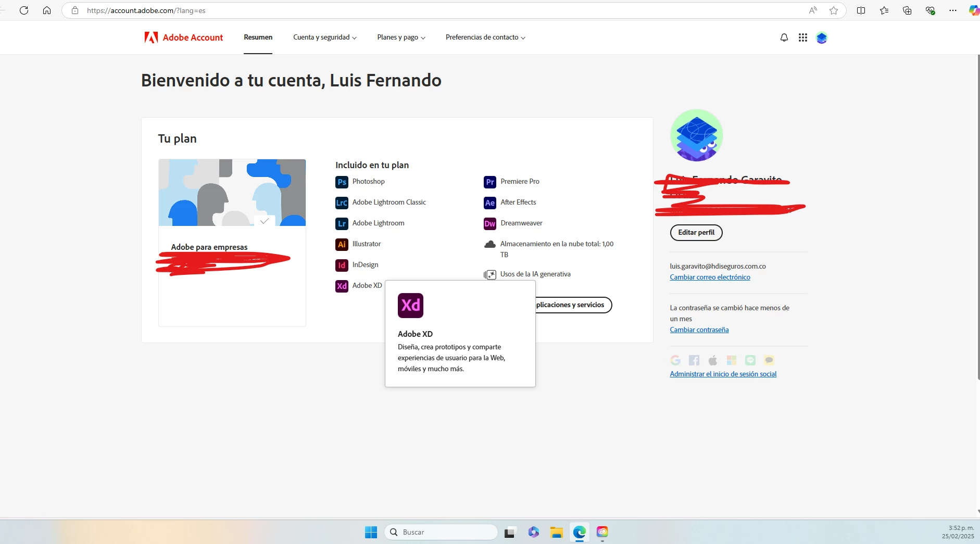The width and height of the screenshot is (980, 544).
Task: Open browser favorites list
Action: click(x=884, y=10)
